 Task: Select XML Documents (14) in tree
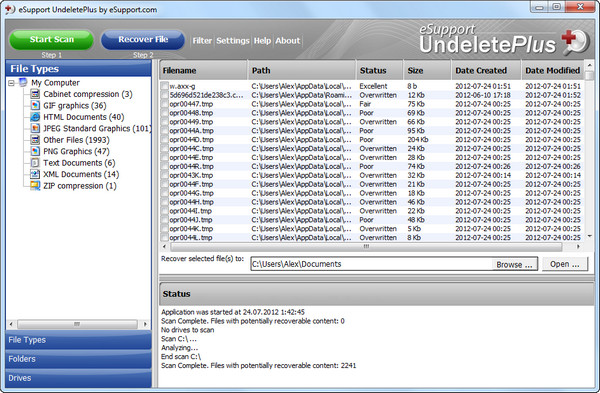(x=81, y=174)
